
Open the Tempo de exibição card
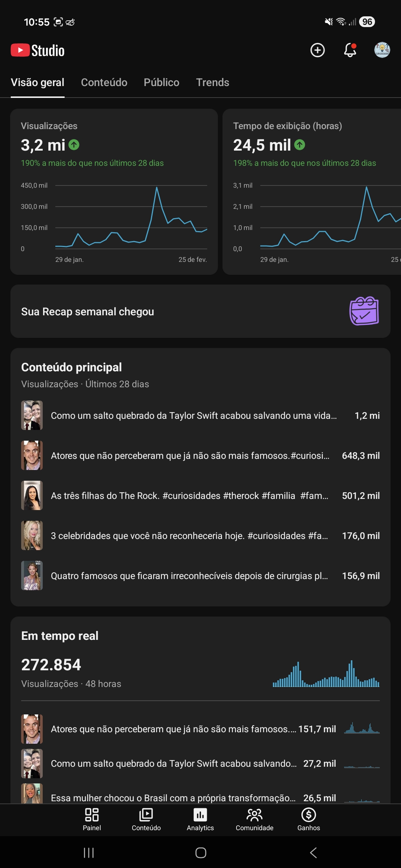point(312,191)
